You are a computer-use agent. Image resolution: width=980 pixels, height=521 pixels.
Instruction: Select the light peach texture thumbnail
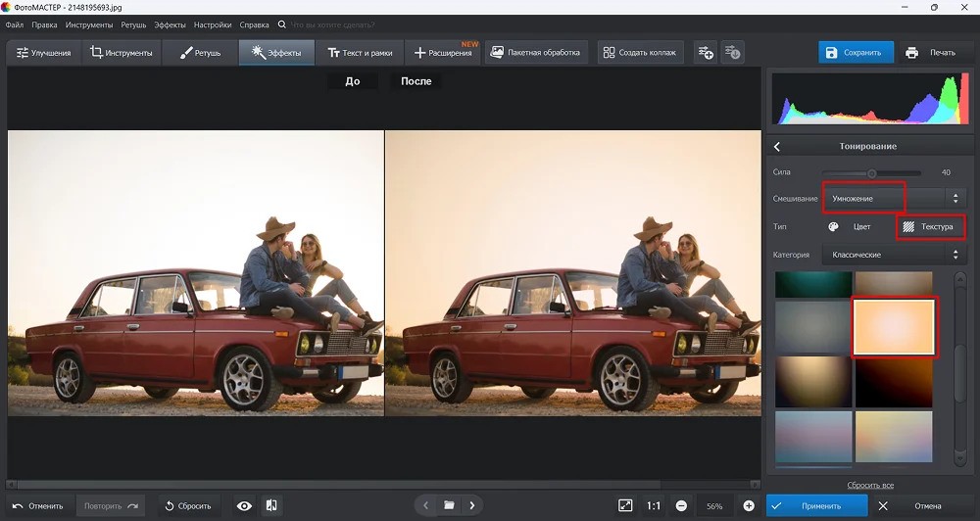point(894,327)
